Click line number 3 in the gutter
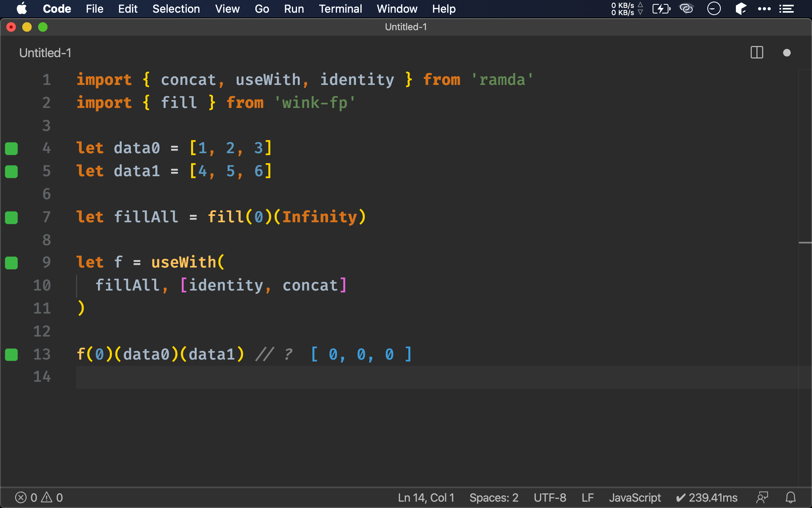The width and height of the screenshot is (812, 508). pos(46,126)
